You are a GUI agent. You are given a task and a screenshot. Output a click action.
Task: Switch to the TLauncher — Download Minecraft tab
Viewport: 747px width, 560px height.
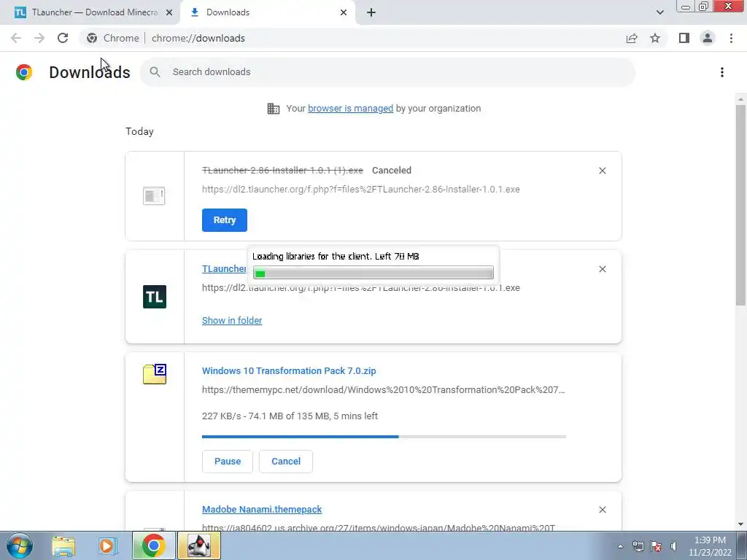click(x=90, y=12)
